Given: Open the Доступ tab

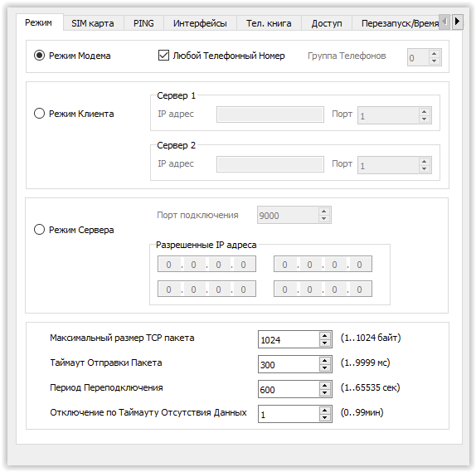Looking at the screenshot, I should click(x=327, y=23).
